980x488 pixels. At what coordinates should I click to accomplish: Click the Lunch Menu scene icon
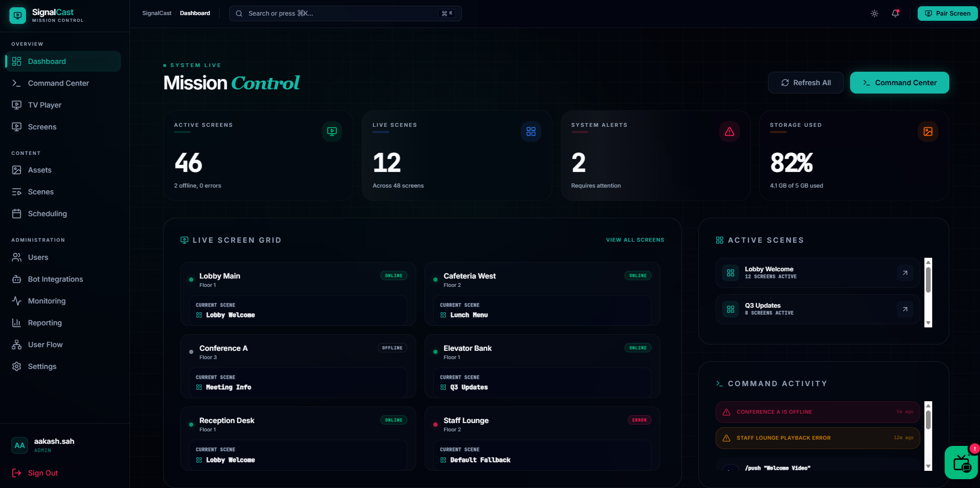pos(443,315)
